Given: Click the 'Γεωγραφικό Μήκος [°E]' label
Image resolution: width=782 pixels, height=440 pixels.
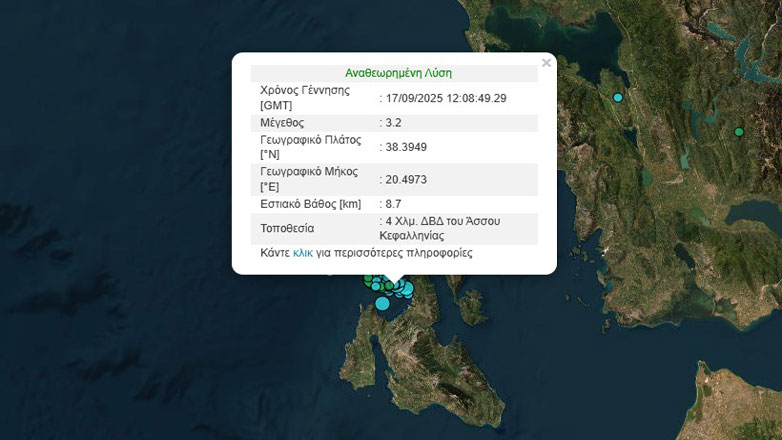Looking at the screenshot, I should click(307, 179).
